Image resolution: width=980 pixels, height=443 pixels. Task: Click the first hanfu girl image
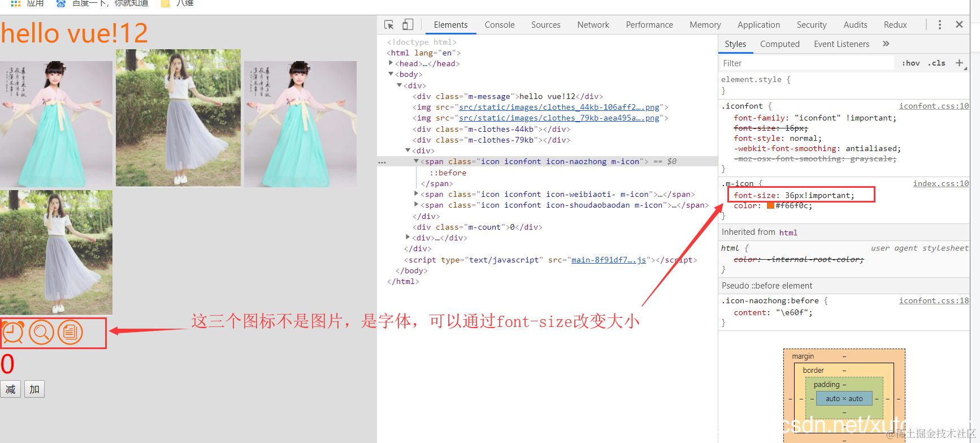pyautogui.click(x=57, y=124)
